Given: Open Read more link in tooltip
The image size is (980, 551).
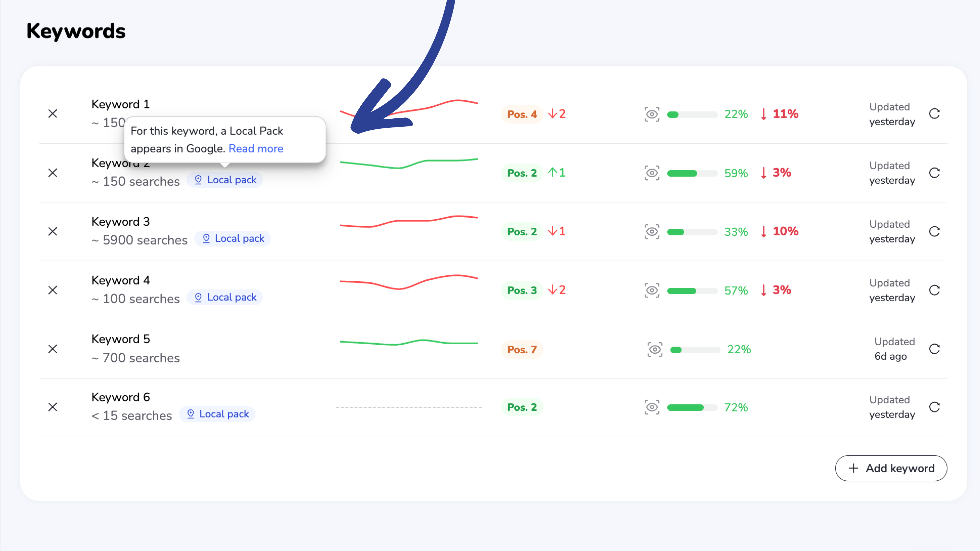Looking at the screenshot, I should coord(256,149).
